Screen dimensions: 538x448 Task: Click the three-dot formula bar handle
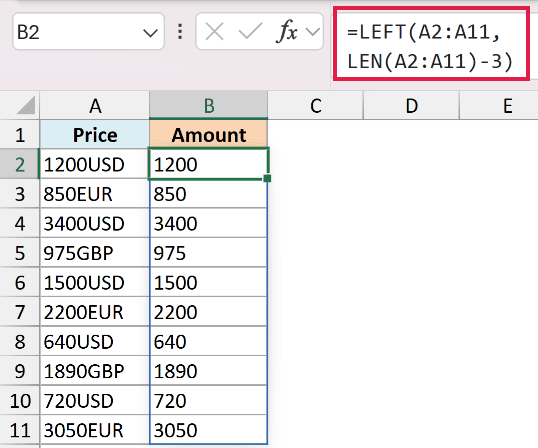pyautogui.click(x=180, y=32)
